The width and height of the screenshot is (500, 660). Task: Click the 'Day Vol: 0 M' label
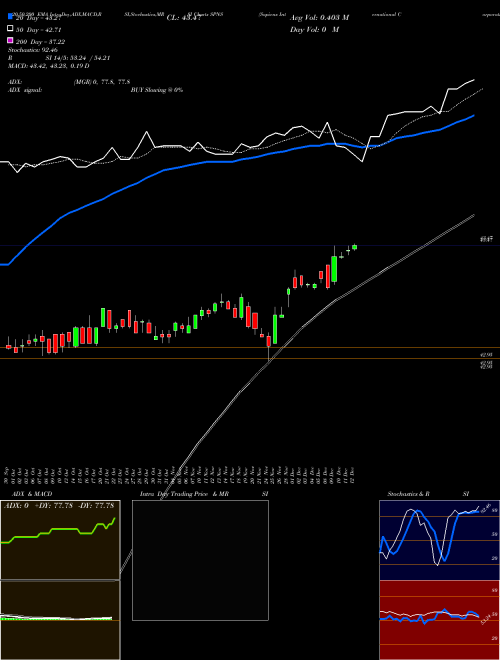pos(314,29)
